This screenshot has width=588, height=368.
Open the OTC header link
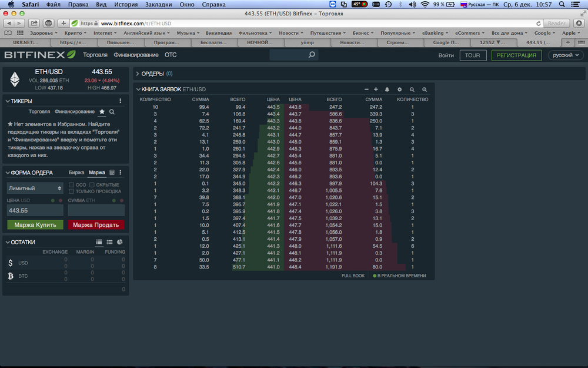(x=171, y=55)
